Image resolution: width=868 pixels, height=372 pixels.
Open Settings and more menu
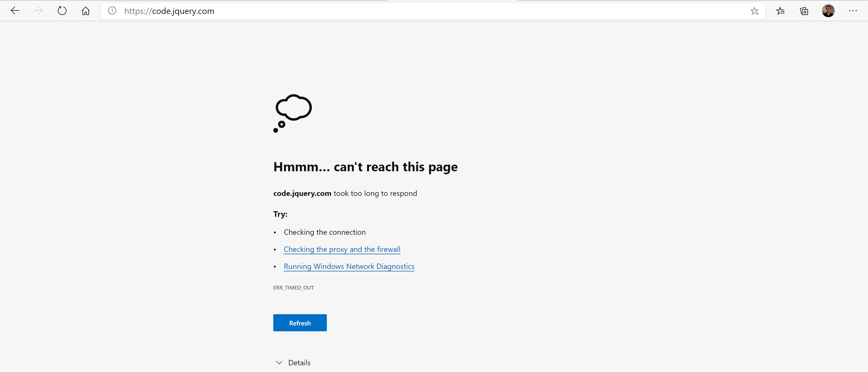pyautogui.click(x=853, y=11)
